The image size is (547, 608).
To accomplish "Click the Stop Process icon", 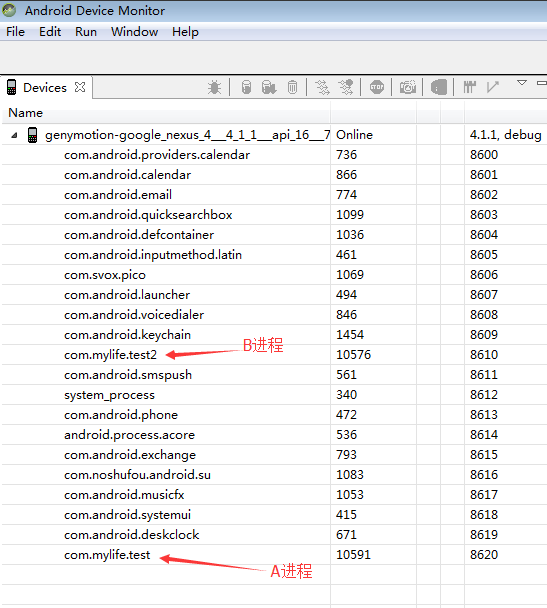I will coord(376,87).
